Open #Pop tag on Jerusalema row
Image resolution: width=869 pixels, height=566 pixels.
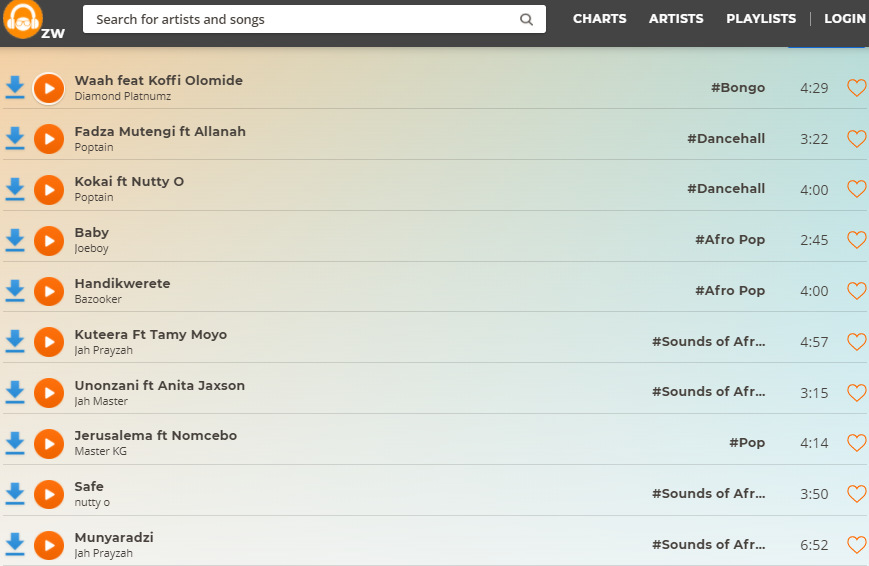[747, 443]
